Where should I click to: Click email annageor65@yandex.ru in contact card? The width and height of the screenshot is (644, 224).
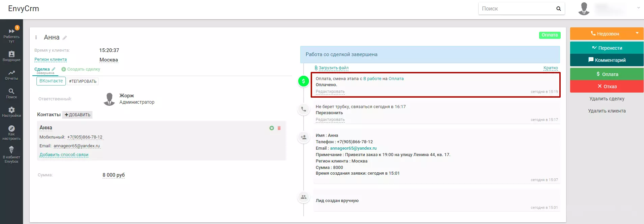pyautogui.click(x=77, y=146)
